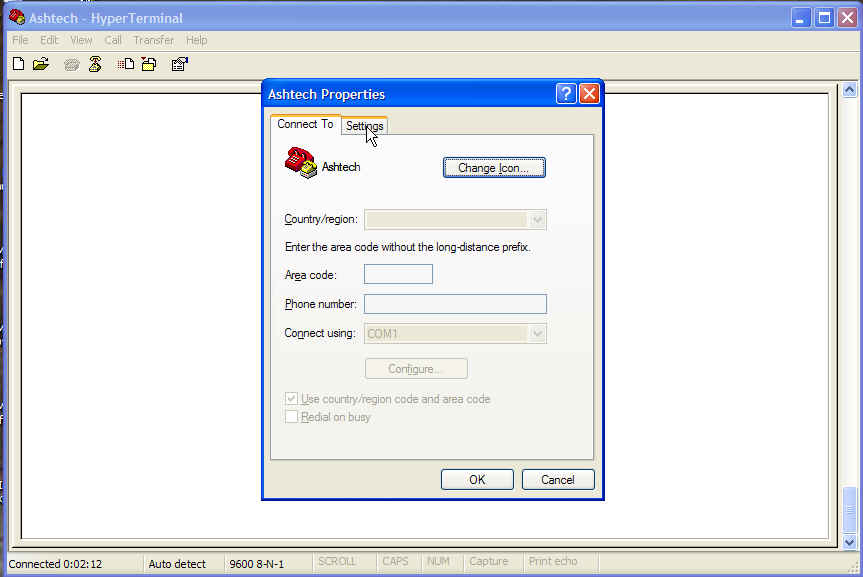863x577 pixels.
Task: Confirm the dialog with OK
Action: click(x=477, y=480)
